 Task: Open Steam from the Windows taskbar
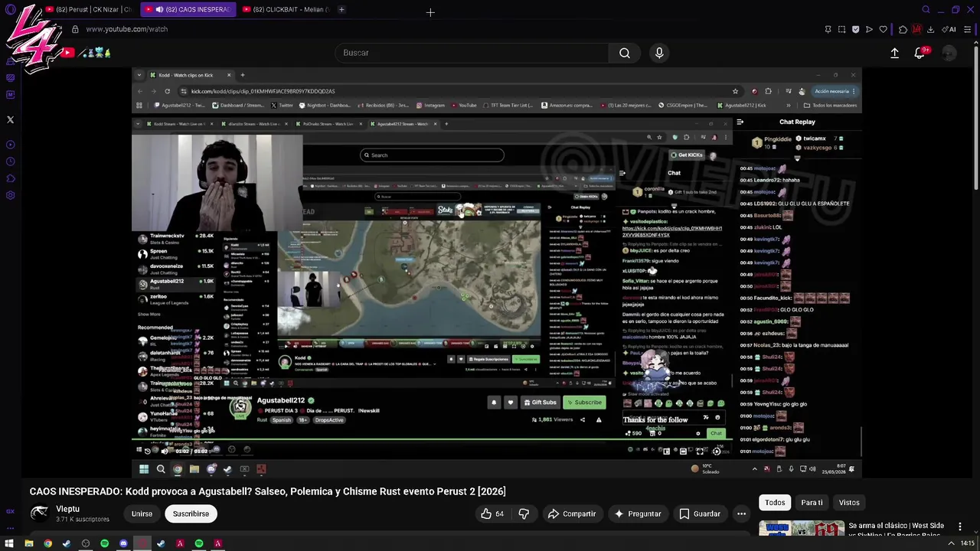click(67, 543)
